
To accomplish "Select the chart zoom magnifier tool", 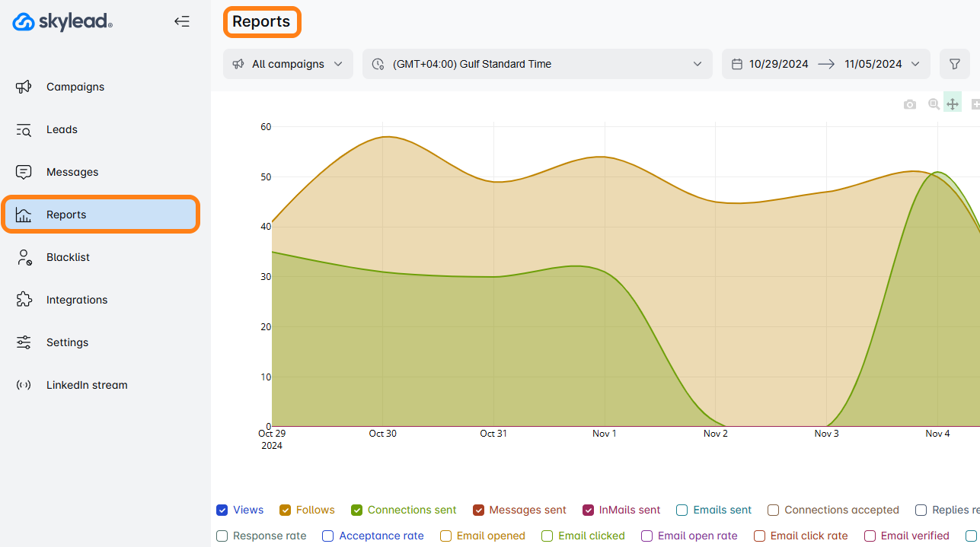I will 934,104.
